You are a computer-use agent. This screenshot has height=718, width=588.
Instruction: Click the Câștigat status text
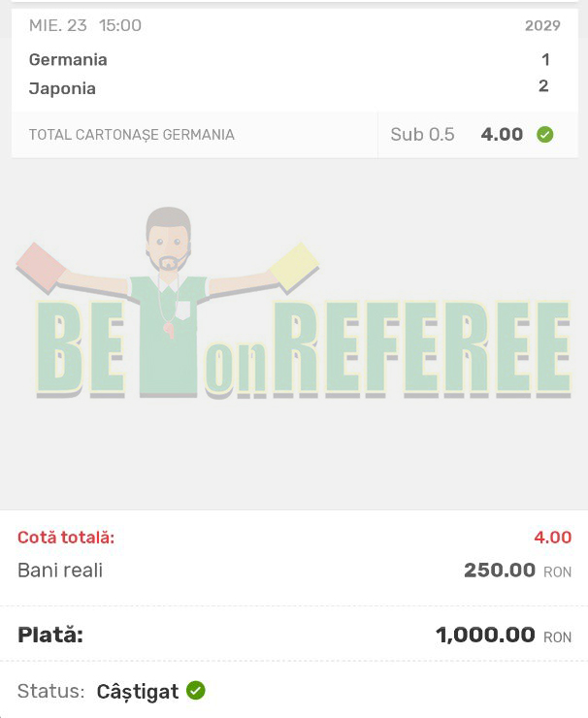(x=138, y=692)
